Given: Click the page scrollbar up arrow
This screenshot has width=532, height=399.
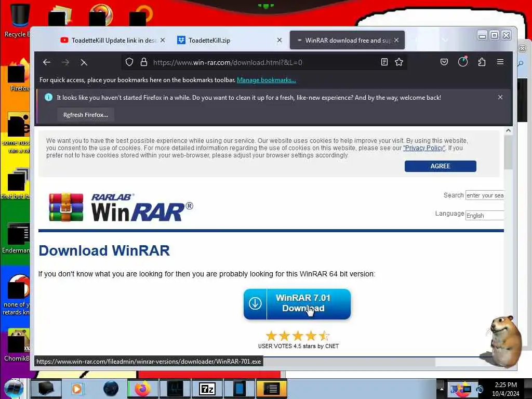Looking at the screenshot, I should (508, 130).
